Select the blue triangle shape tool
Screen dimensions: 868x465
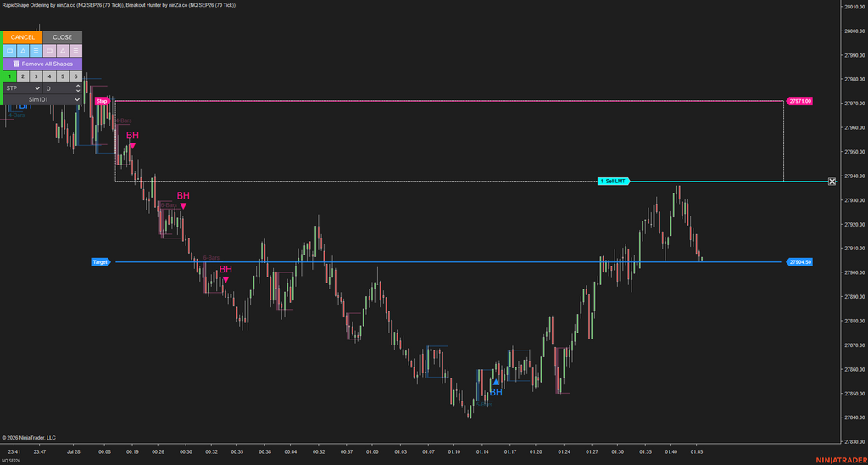23,51
